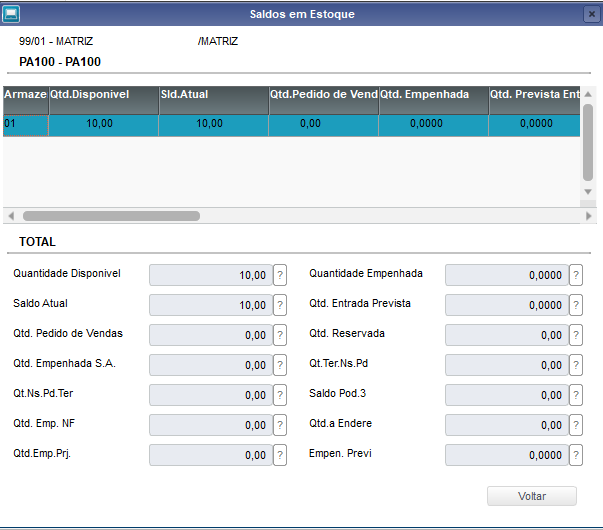This screenshot has width=603, height=530.
Task: Click the Qtd. Entrada Prevista value field
Action: click(x=507, y=305)
